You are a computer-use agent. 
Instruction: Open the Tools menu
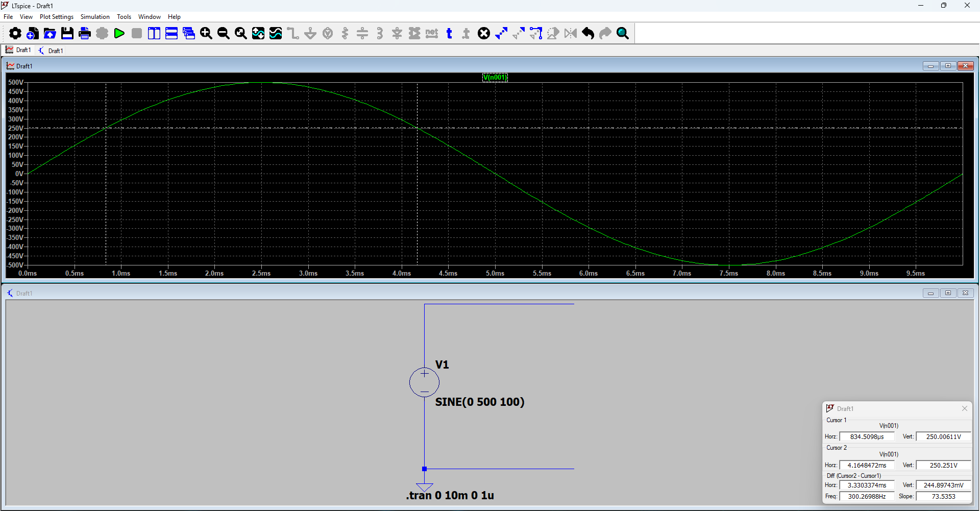[124, 17]
